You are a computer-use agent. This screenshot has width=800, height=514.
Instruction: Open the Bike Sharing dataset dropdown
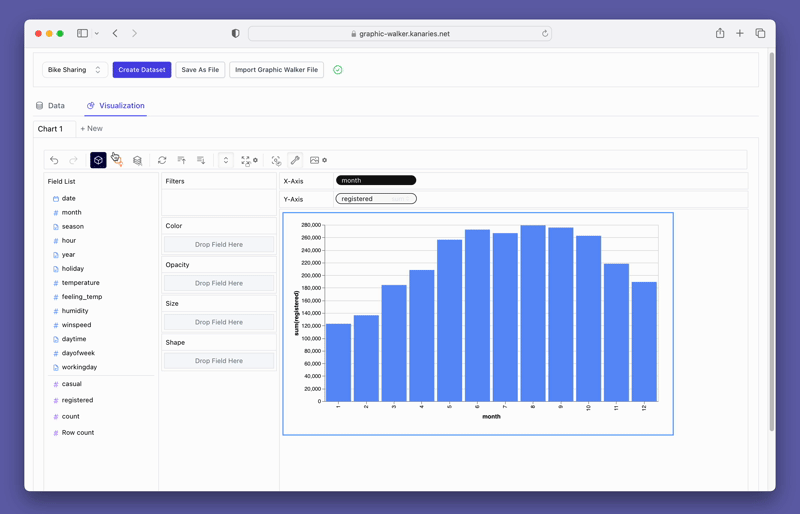(75, 70)
